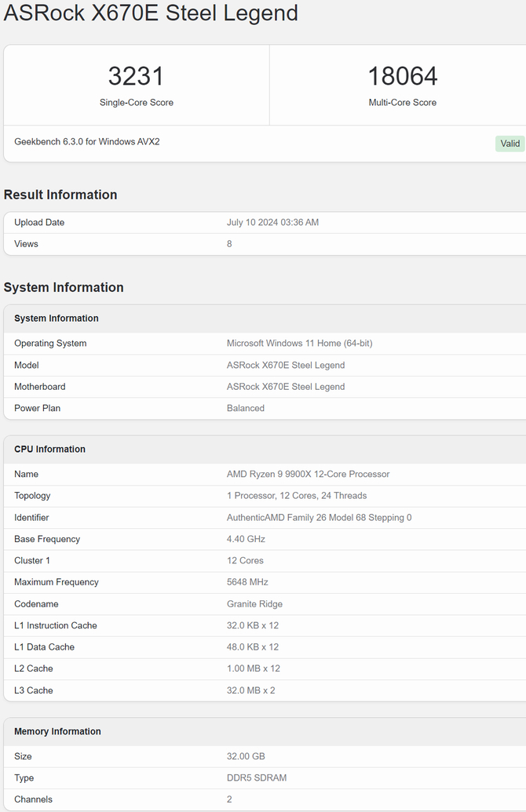Click the CPU Name row label
Screen dimensions: 526x812
27,475
